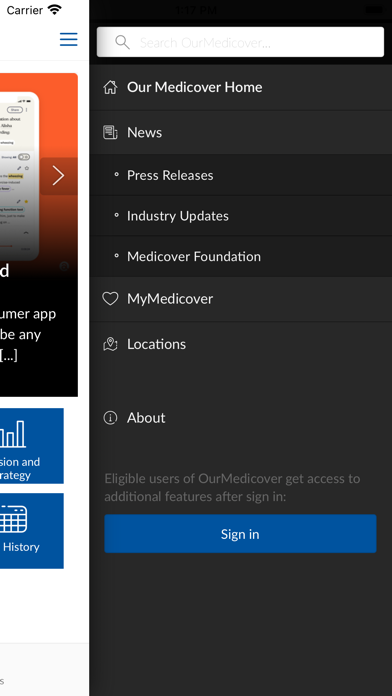392x696 pixels.
Task: Click the Carrier status text
Action: pyautogui.click(x=24, y=10)
